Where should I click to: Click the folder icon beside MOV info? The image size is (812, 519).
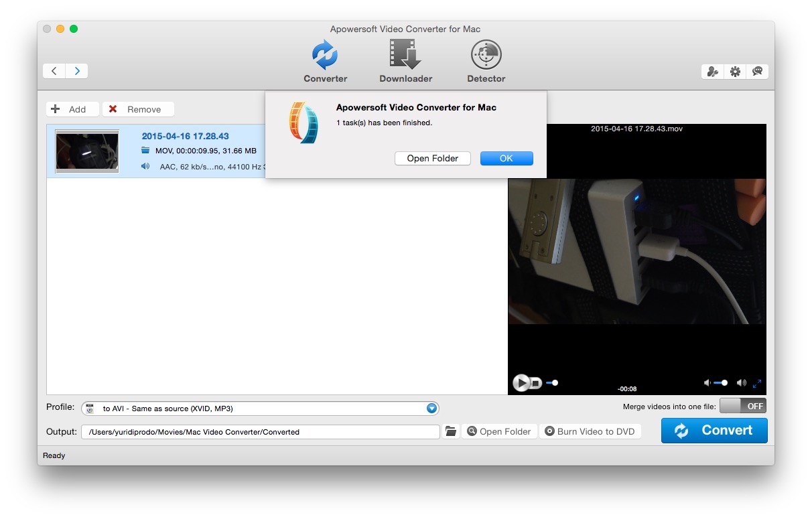(x=145, y=151)
